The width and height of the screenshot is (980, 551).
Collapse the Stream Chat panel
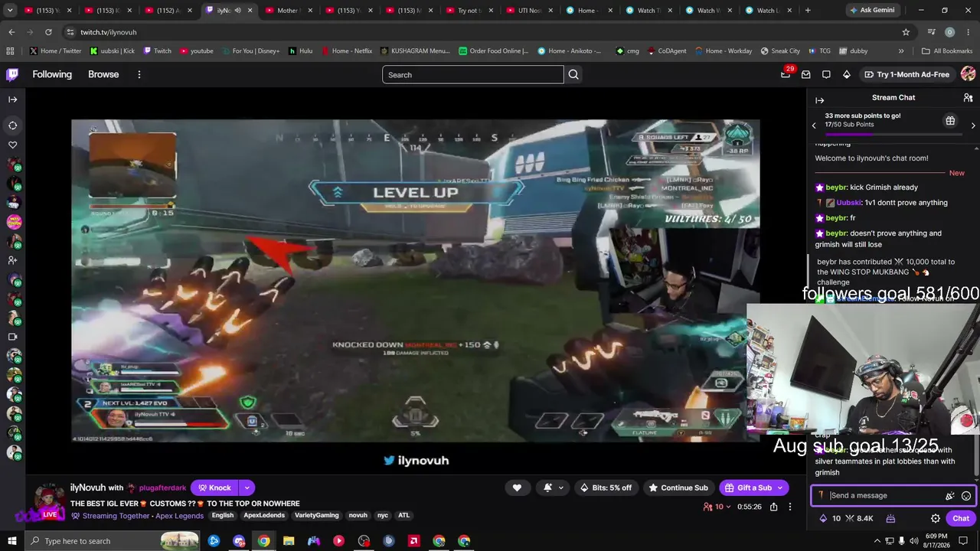coord(819,100)
